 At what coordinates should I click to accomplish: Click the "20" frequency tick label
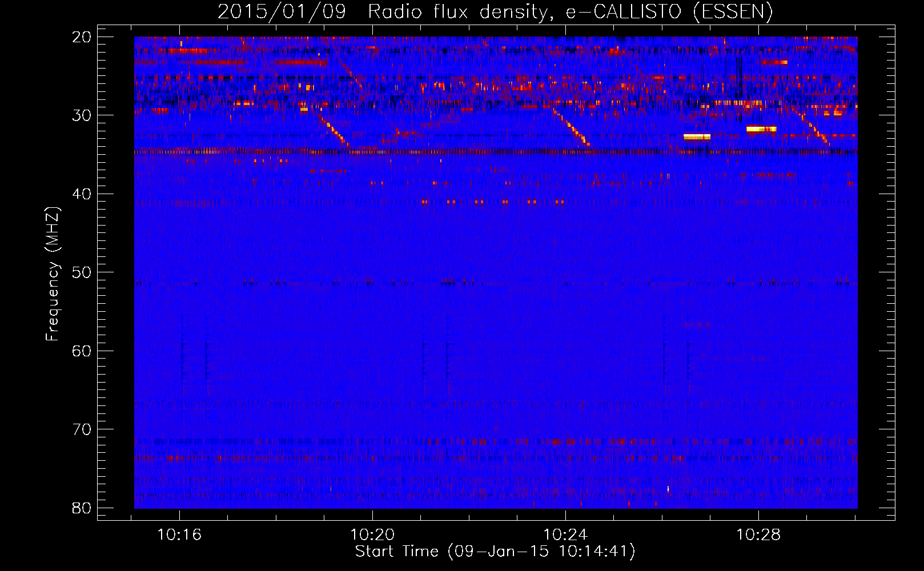pyautogui.click(x=82, y=37)
